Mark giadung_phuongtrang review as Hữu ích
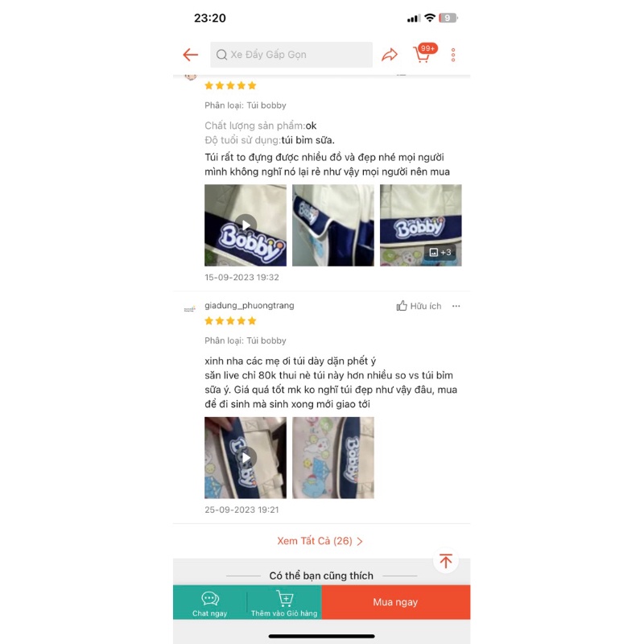The width and height of the screenshot is (644, 644). click(419, 306)
